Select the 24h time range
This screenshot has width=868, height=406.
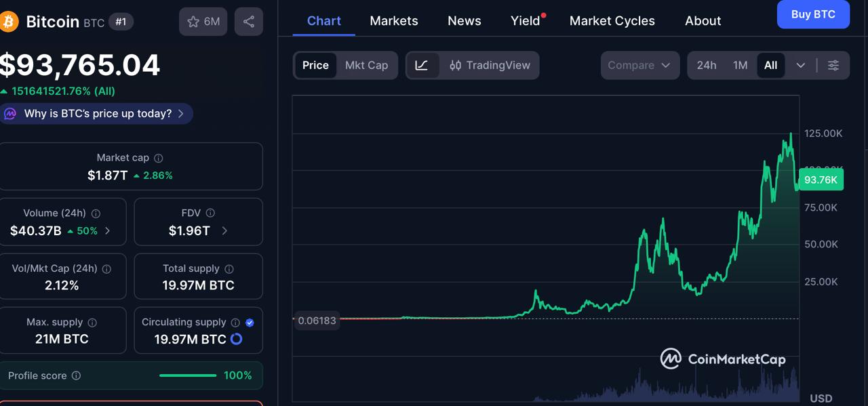[707, 65]
